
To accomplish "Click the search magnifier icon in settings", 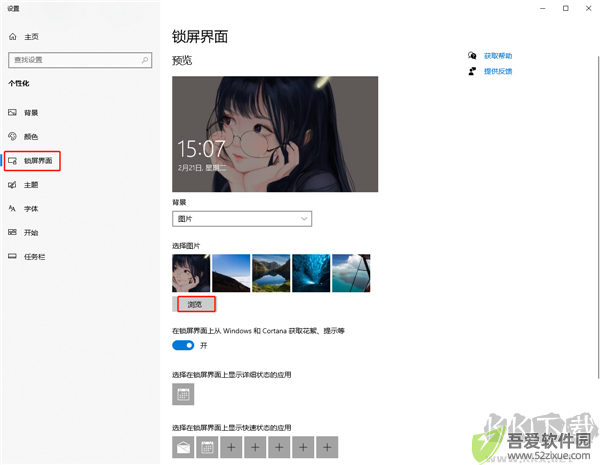I will pyautogui.click(x=145, y=60).
